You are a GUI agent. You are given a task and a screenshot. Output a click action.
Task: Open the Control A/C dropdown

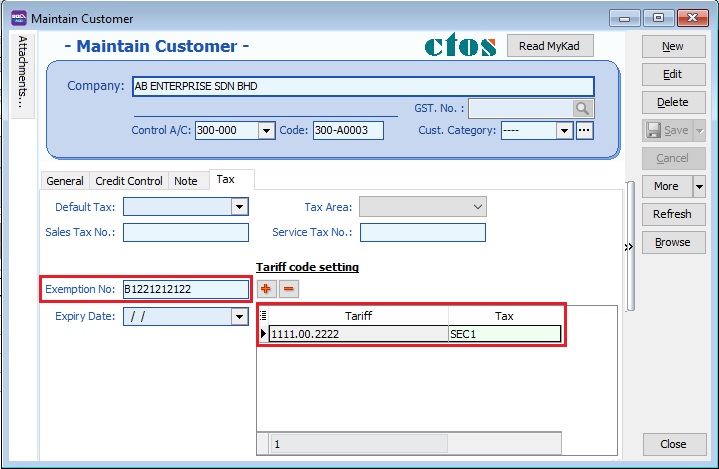click(x=266, y=131)
